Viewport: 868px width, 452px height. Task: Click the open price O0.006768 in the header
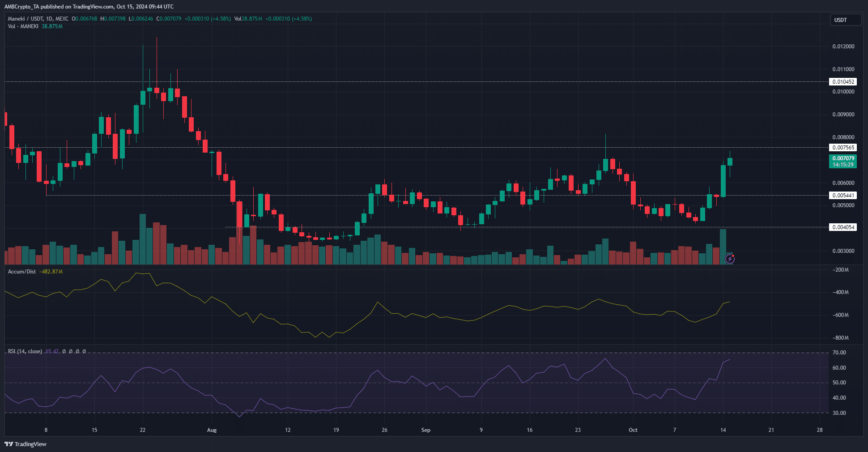(85, 19)
